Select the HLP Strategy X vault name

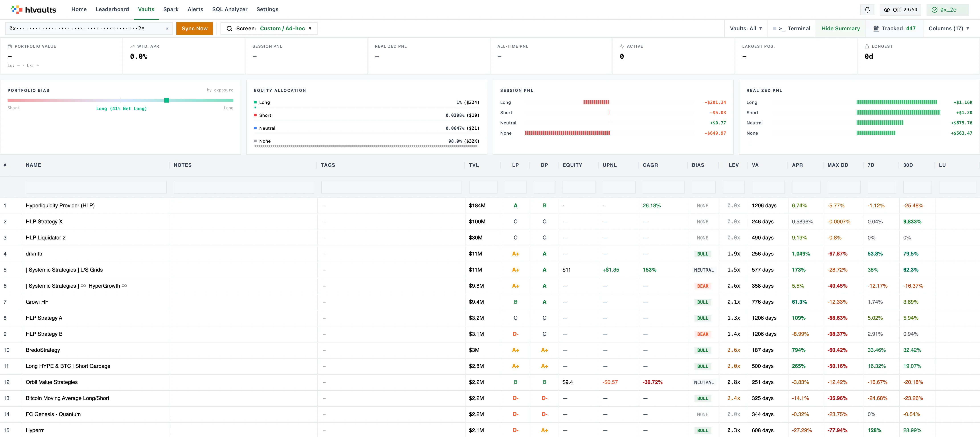[x=44, y=222]
